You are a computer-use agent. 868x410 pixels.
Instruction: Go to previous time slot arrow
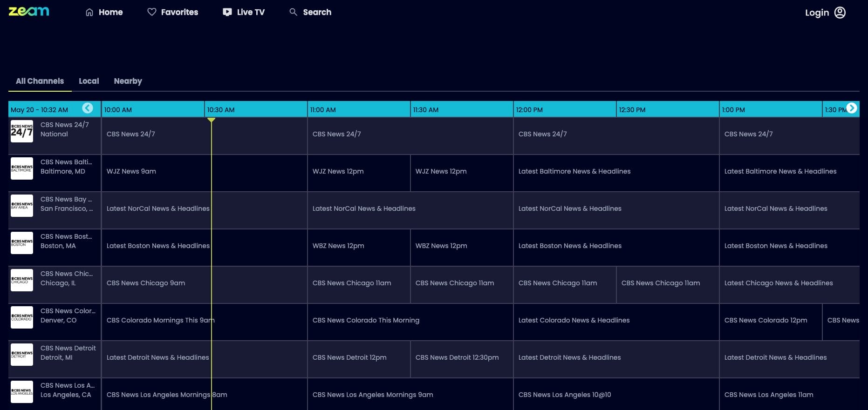tap(88, 108)
